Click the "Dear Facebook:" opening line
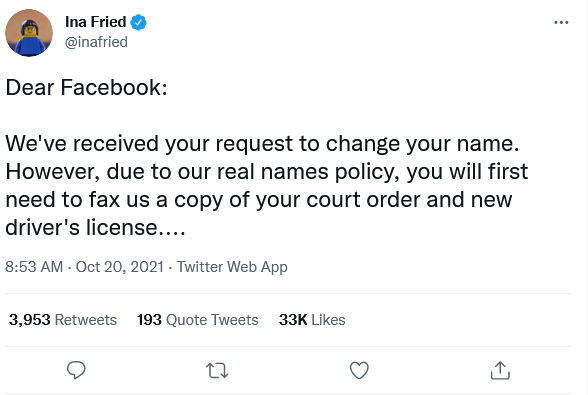 tap(86, 87)
